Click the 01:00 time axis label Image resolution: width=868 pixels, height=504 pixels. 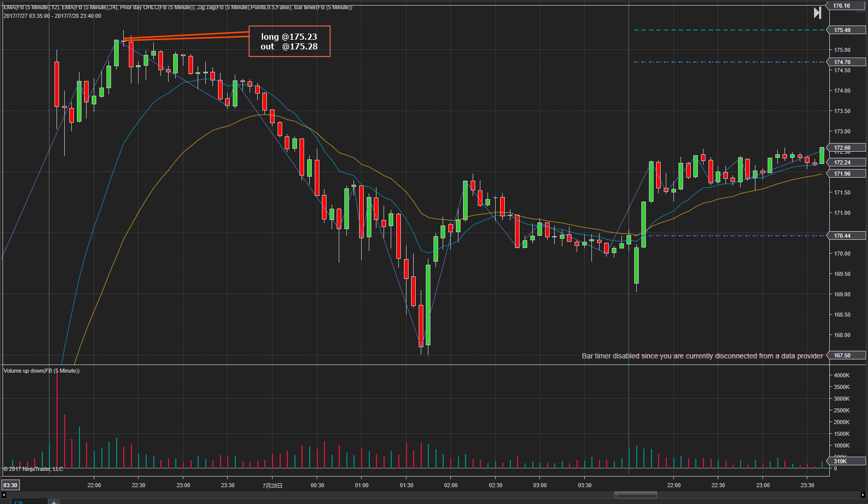point(362,485)
